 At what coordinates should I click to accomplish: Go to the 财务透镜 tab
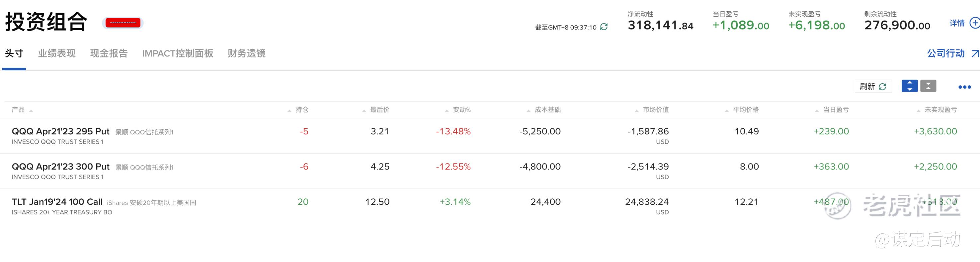click(x=247, y=54)
